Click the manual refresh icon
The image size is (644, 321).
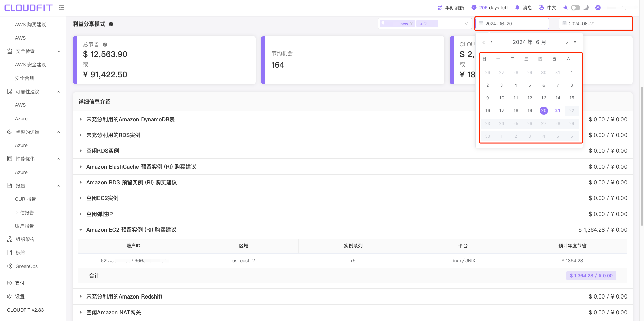tap(440, 8)
